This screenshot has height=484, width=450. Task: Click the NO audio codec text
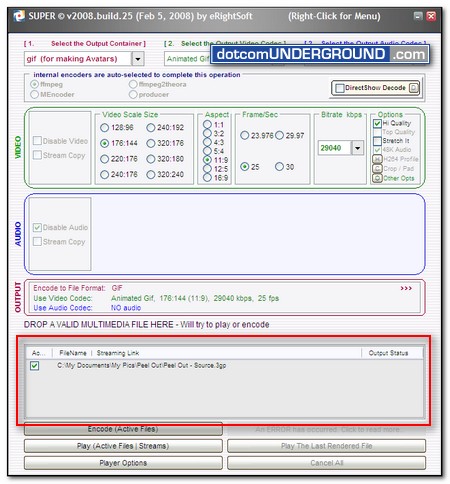(x=126, y=308)
